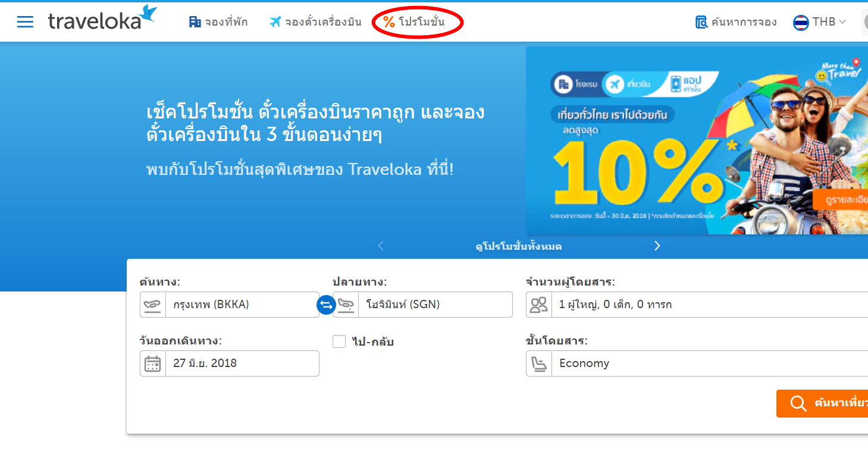Swap origin and destination
The width and height of the screenshot is (868, 464).
(326, 305)
